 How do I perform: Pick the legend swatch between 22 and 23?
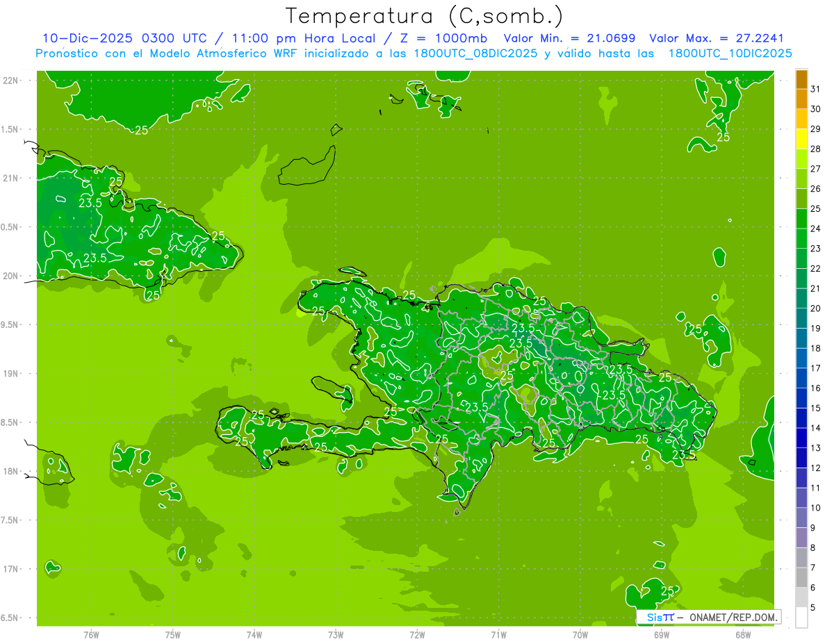pyautogui.click(x=801, y=258)
